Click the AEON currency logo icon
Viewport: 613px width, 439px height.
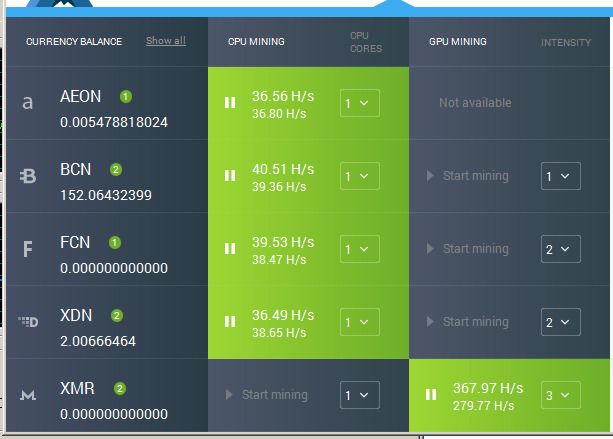click(27, 103)
